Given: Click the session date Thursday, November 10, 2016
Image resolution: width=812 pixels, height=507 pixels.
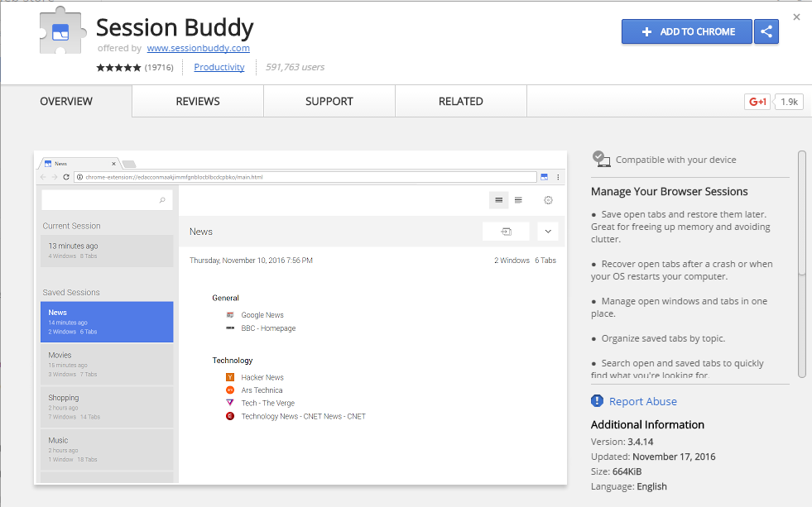Looking at the screenshot, I should click(251, 261).
